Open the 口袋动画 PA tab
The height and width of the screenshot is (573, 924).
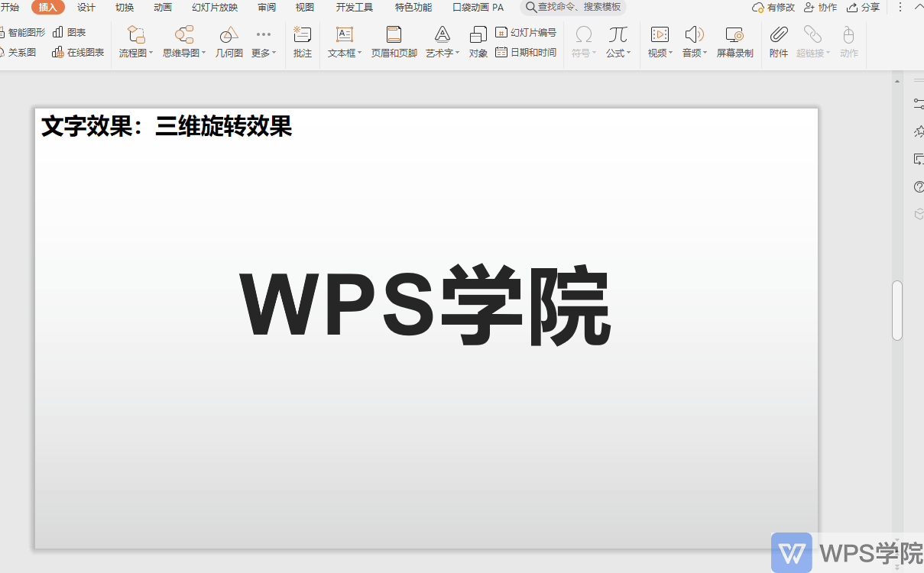click(x=478, y=8)
